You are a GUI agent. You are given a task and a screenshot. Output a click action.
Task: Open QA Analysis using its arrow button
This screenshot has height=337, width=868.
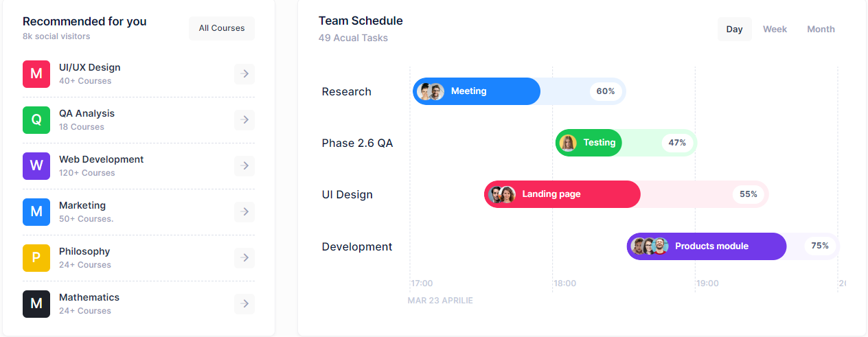pos(244,120)
